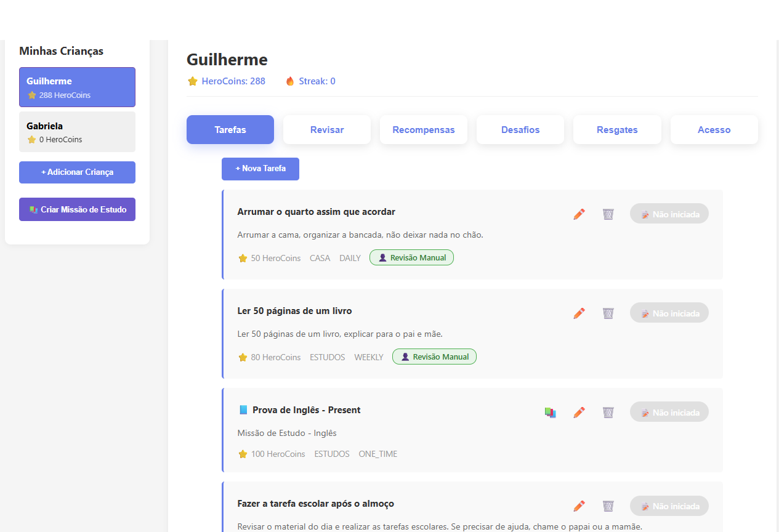Image resolution: width=779 pixels, height=532 pixels.
Task: Switch to the Recompensas tab
Action: tap(424, 129)
